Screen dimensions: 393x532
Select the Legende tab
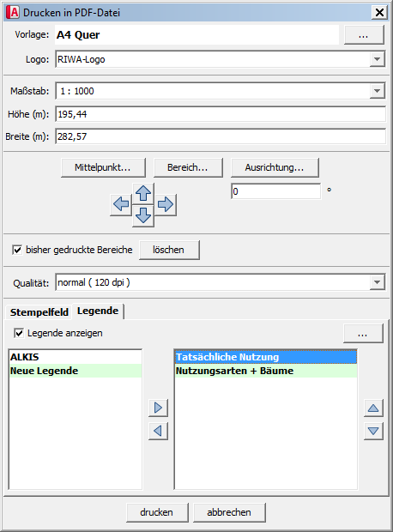98,311
